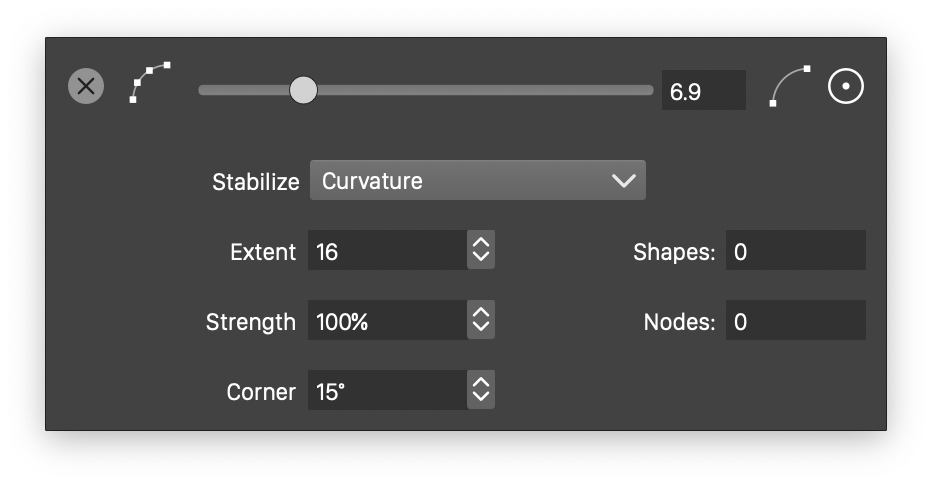Click the Nodes count field
Viewport: 932px width, 484px height.
(795, 321)
